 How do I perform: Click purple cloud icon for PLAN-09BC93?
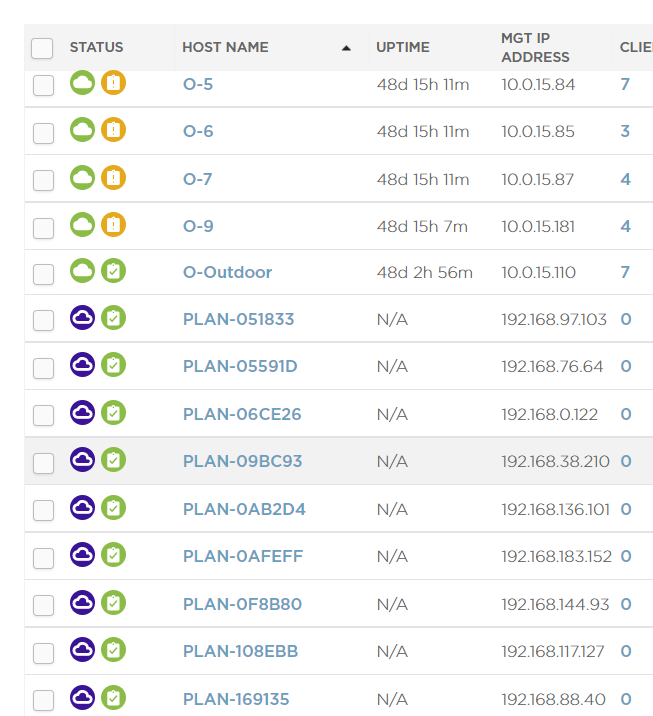click(82, 460)
